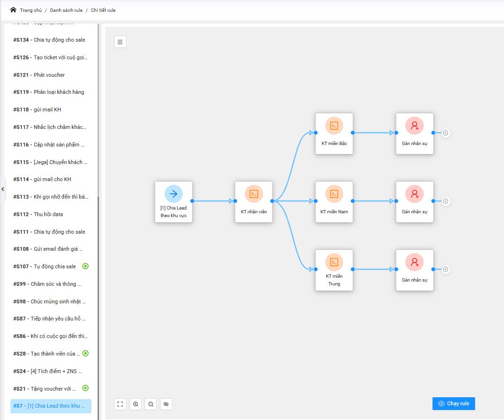
Task: Go to Danh sách rule breadcrumb link
Action: pyautogui.click(x=66, y=10)
